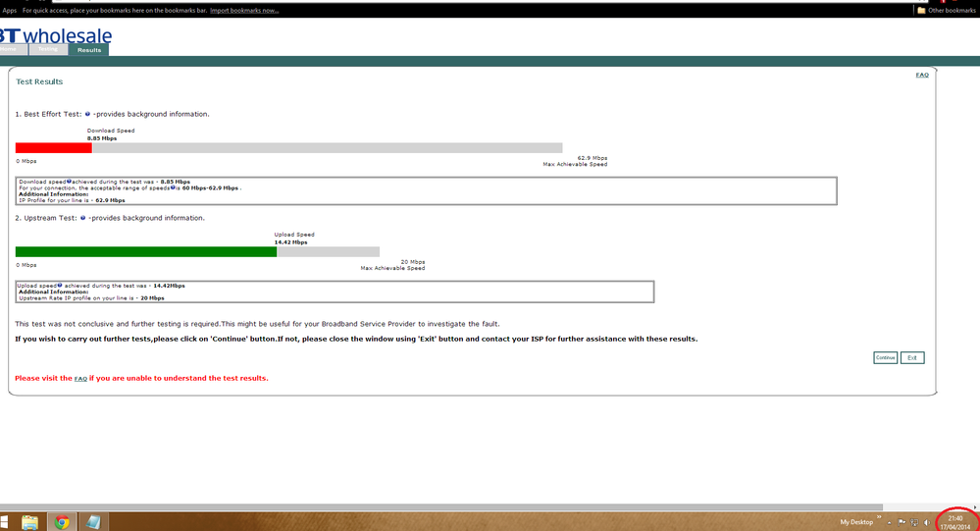Select the Results tab
The image size is (980, 531).
click(x=88, y=50)
